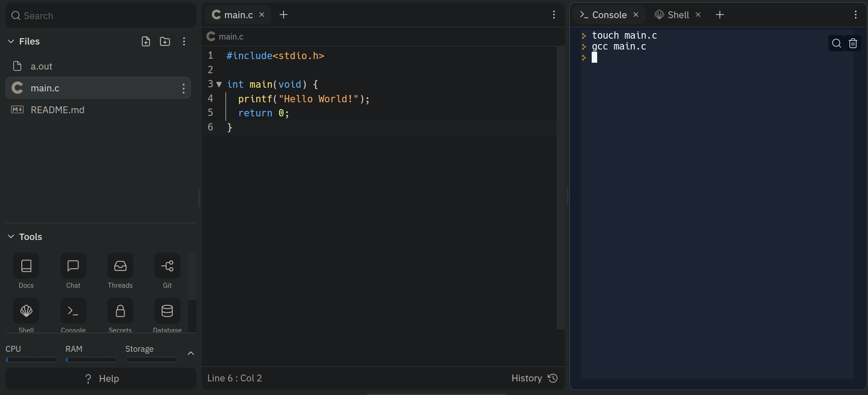
Task: Click the Search input field
Action: [x=101, y=16]
